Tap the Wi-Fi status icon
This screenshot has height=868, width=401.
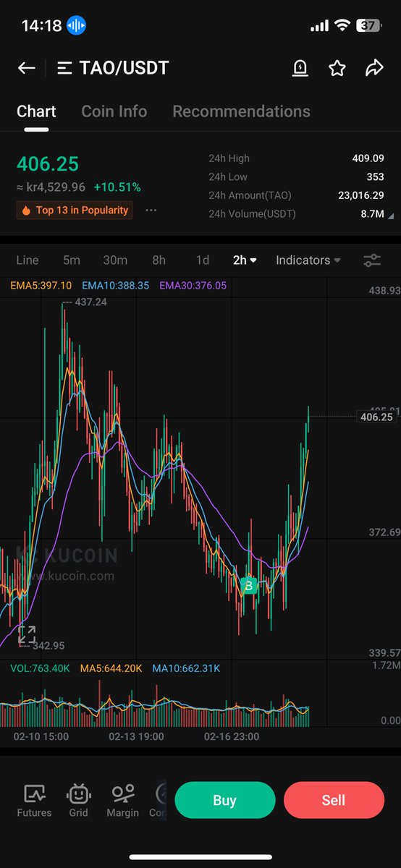(x=342, y=26)
